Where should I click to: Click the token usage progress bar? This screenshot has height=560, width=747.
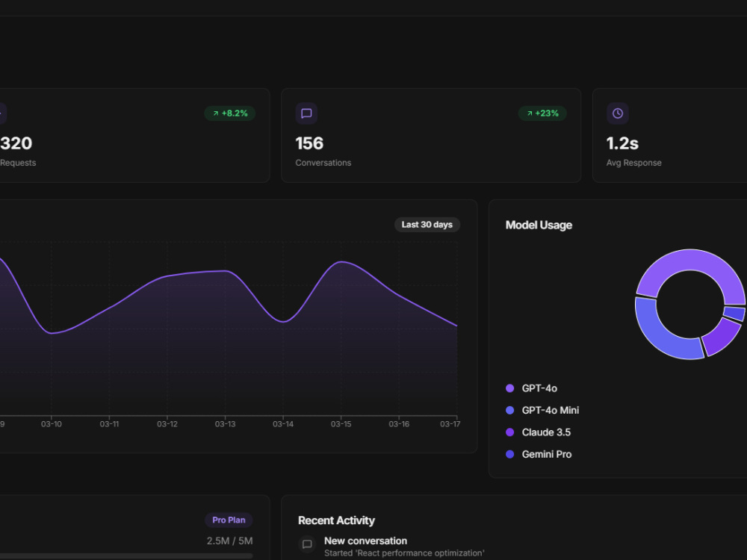tap(126, 556)
